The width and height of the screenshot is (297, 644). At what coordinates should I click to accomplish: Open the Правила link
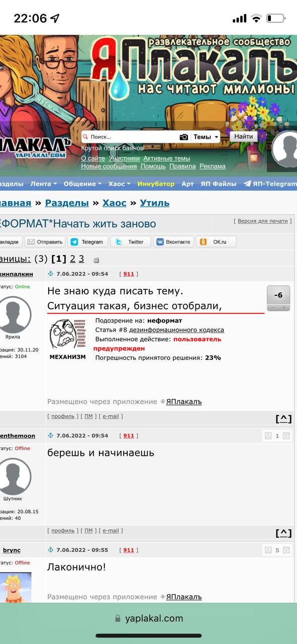[x=182, y=166]
